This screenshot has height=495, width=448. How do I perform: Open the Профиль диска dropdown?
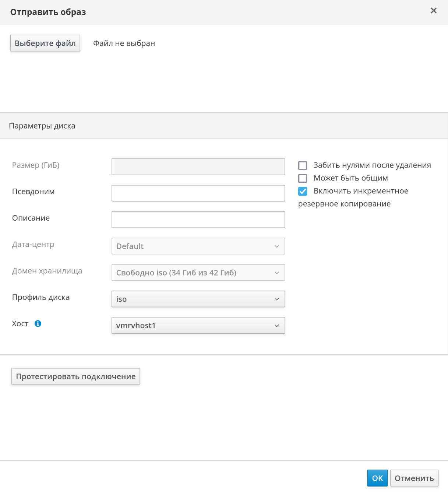(x=198, y=299)
